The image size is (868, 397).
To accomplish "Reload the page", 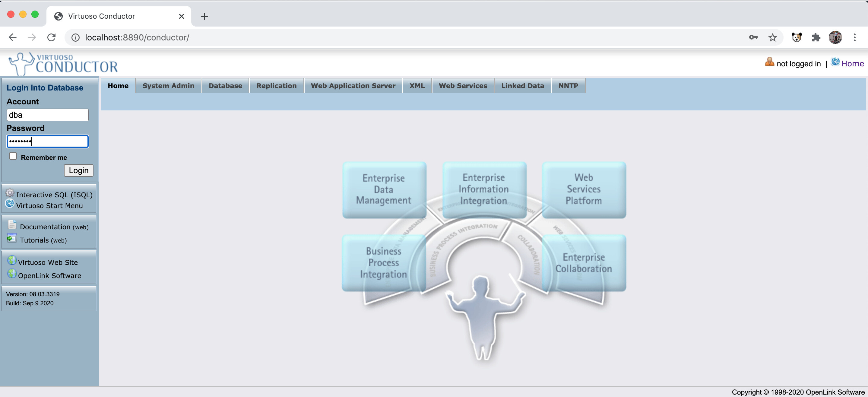I will coord(51,37).
